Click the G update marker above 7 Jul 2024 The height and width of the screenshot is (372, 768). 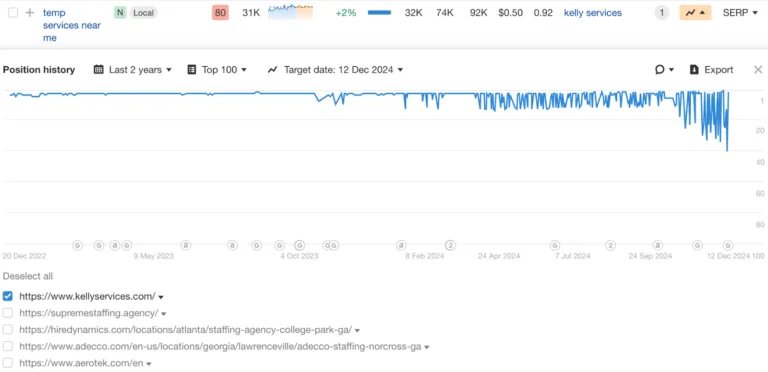pos(554,245)
